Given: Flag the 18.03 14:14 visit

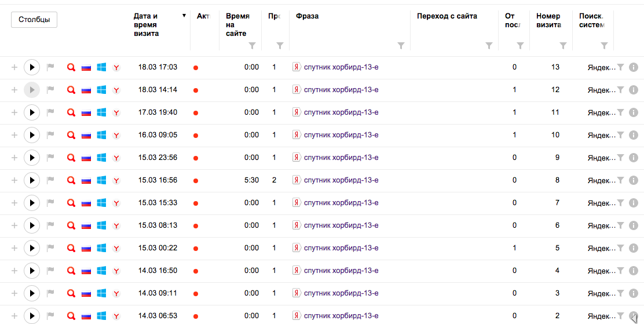Looking at the screenshot, I should pyautogui.click(x=50, y=90).
